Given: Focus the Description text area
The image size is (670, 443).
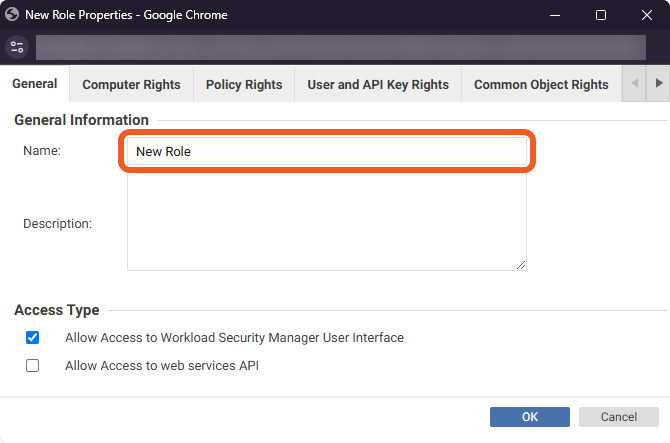Looking at the screenshot, I should [x=326, y=224].
